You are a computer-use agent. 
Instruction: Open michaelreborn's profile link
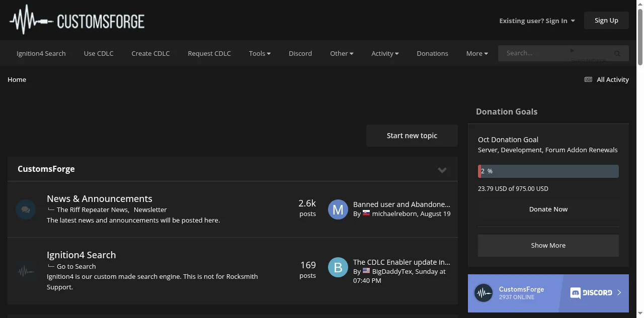point(394,214)
